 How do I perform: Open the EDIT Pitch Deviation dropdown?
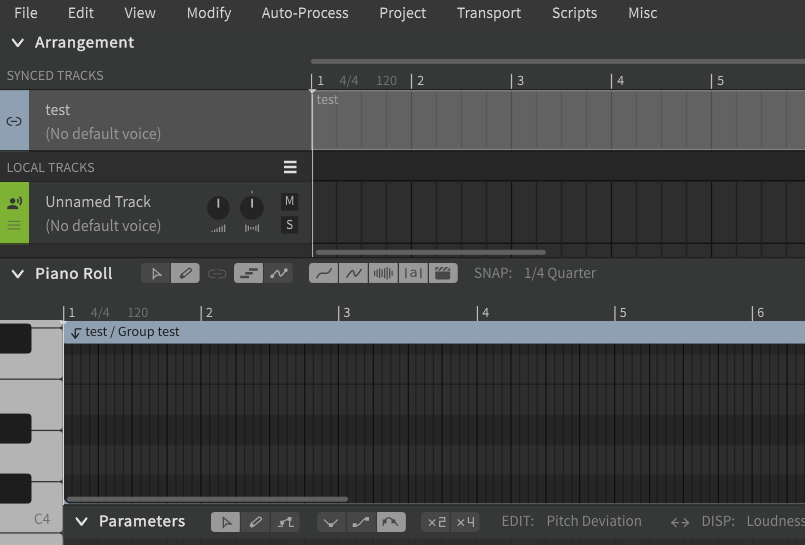pyautogui.click(x=594, y=521)
